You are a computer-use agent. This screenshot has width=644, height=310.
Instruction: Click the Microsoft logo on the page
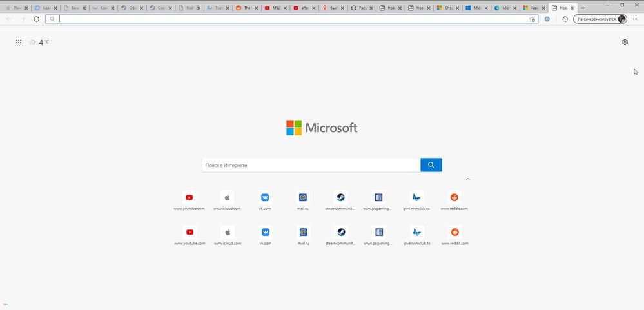(322, 128)
